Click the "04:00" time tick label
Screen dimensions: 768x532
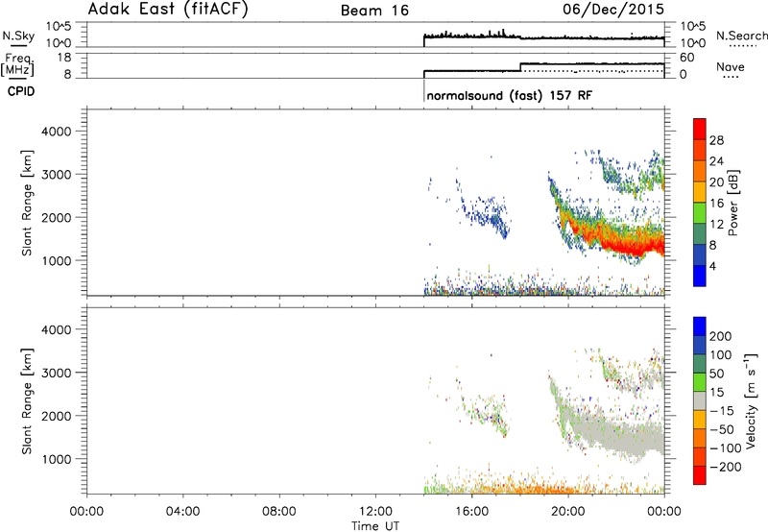tap(182, 512)
